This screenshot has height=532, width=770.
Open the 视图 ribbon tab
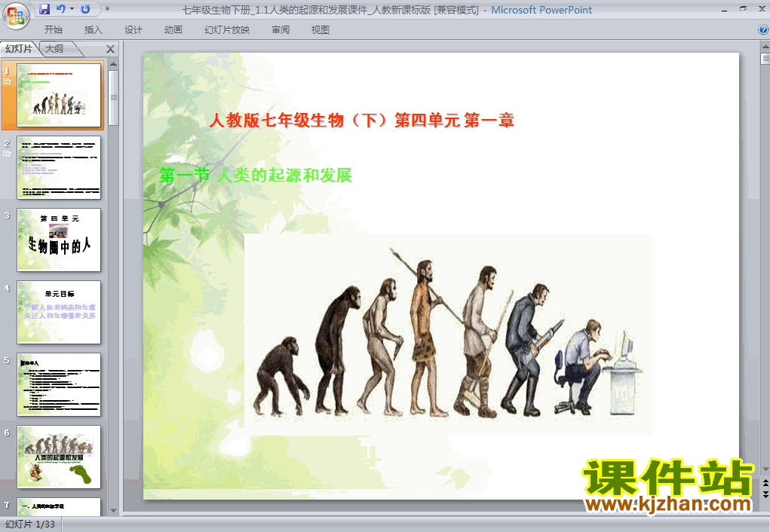pyautogui.click(x=321, y=30)
